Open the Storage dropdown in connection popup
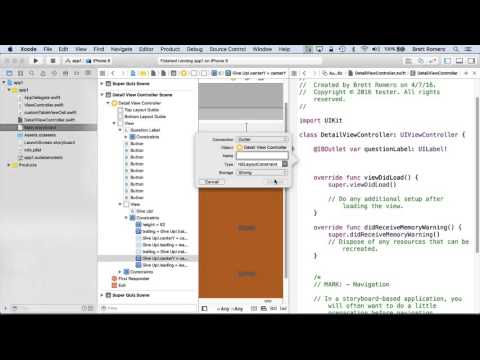The height and width of the screenshot is (360, 480). click(x=262, y=173)
